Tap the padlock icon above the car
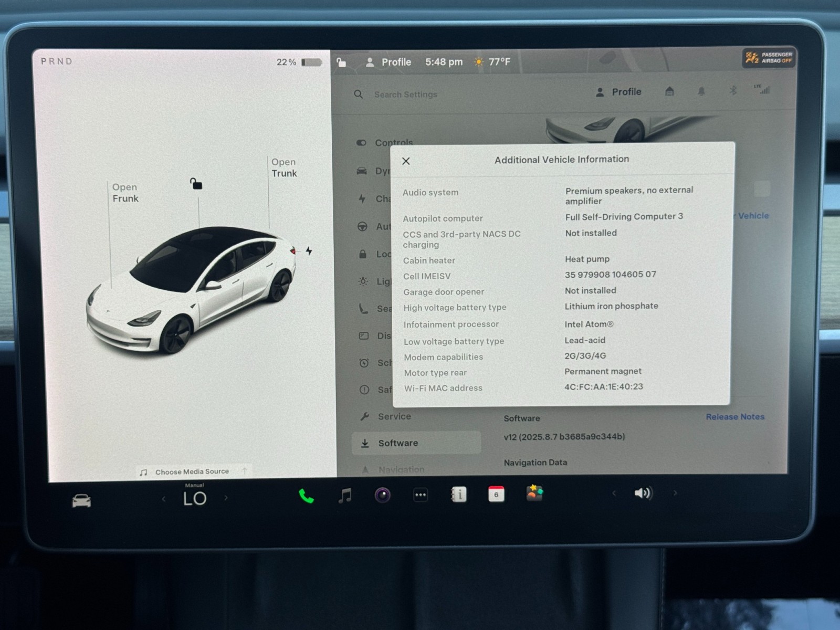This screenshot has height=630, width=840. 196,183
